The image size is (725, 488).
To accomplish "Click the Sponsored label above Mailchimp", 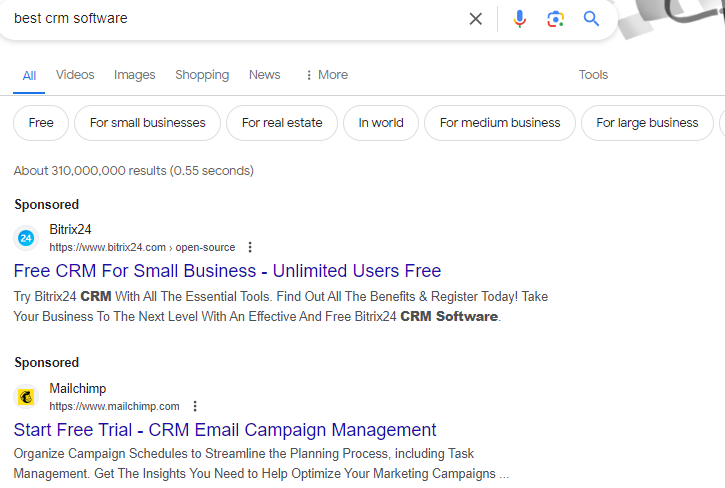I will pos(47,363).
